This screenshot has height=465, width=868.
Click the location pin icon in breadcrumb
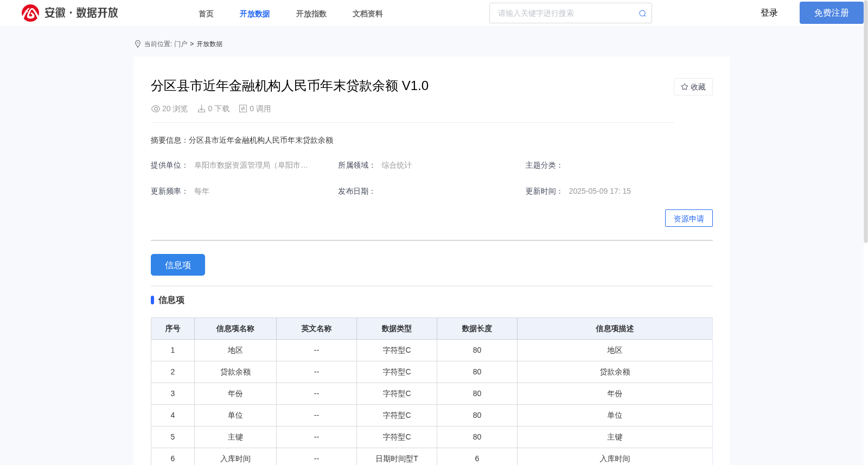pyautogui.click(x=138, y=44)
